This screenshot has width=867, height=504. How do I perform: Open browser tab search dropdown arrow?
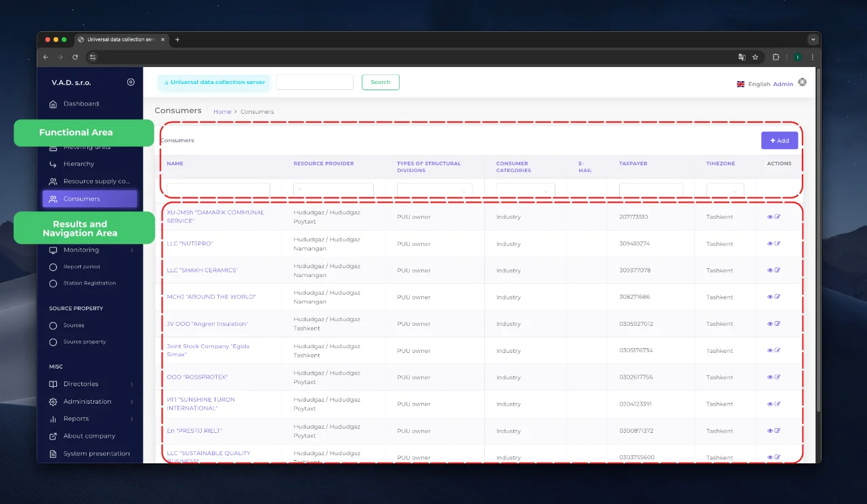coord(813,39)
